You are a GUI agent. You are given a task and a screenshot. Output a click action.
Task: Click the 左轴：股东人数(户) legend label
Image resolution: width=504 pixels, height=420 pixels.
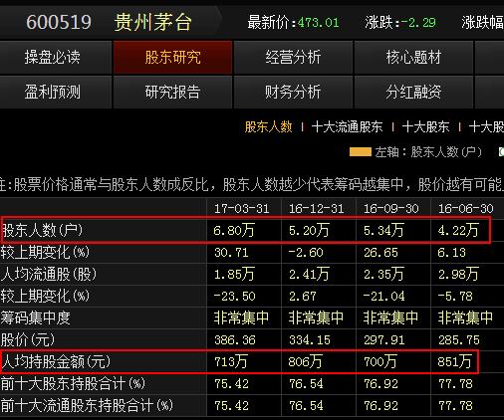[x=428, y=152]
